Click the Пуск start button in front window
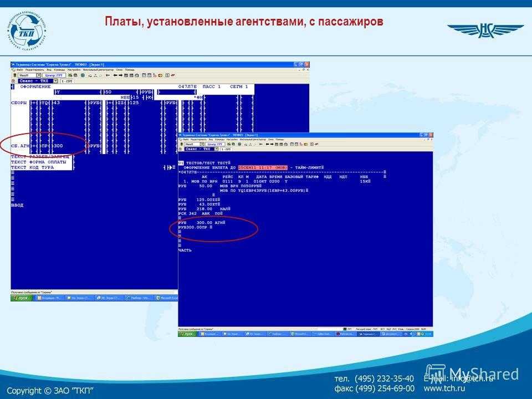This screenshot has height=399, width=532. (188, 334)
